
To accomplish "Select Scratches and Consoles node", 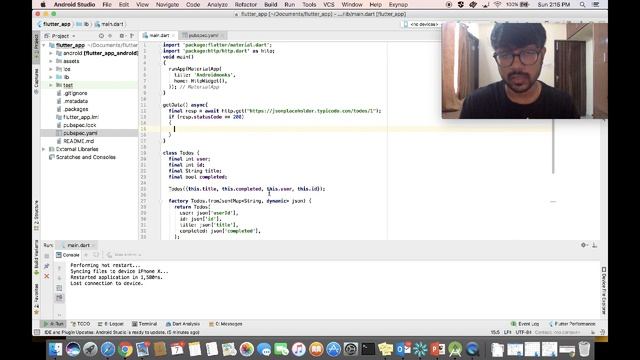I will coord(85,157).
